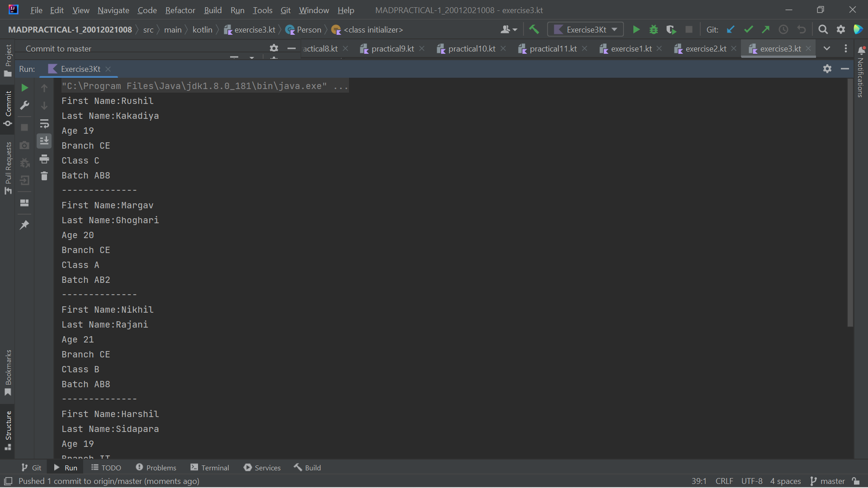Click the print console output icon

click(x=44, y=159)
